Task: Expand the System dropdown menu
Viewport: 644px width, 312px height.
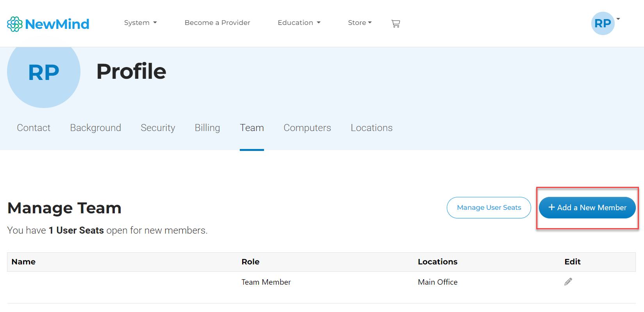Action: 140,23
